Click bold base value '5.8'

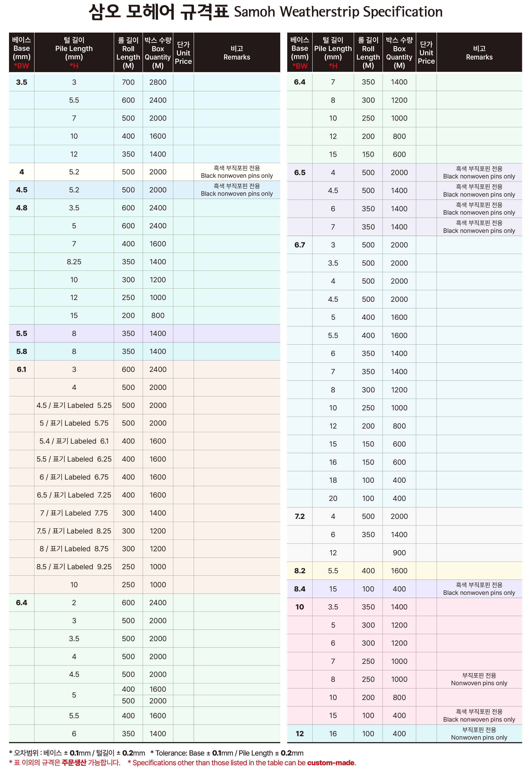22,351
